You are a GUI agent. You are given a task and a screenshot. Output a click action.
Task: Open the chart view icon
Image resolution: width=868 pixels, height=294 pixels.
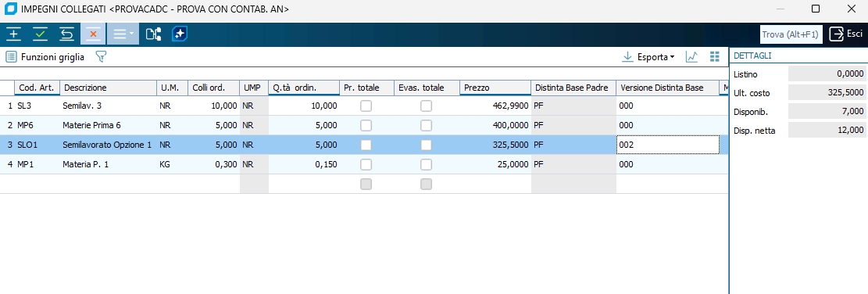(x=691, y=56)
